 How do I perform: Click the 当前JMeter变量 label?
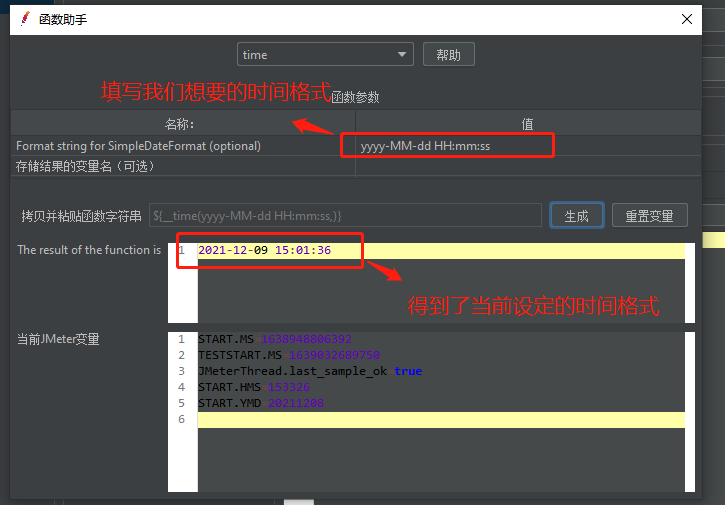(x=58, y=339)
